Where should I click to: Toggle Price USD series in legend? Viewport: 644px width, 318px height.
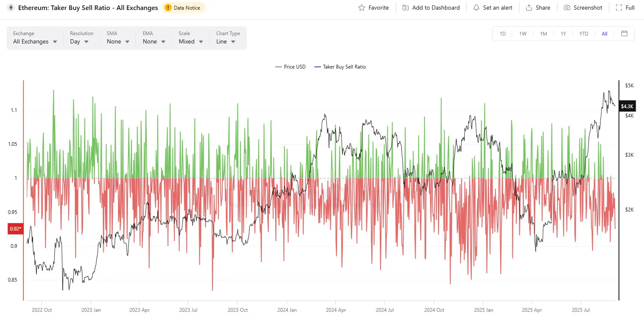290,67
